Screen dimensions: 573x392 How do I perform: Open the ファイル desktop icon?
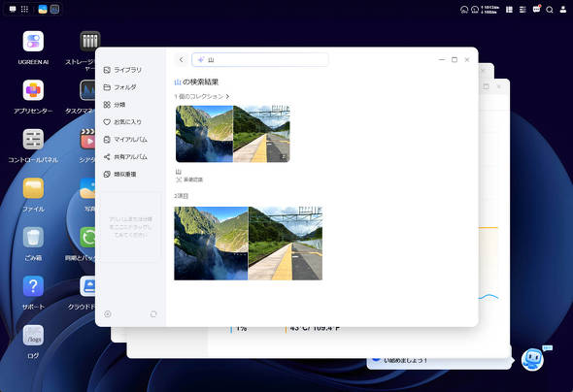point(33,188)
